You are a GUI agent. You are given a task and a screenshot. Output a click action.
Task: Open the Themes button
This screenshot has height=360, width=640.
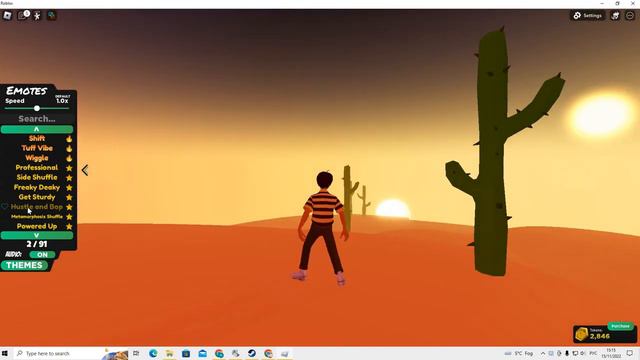pos(24,265)
